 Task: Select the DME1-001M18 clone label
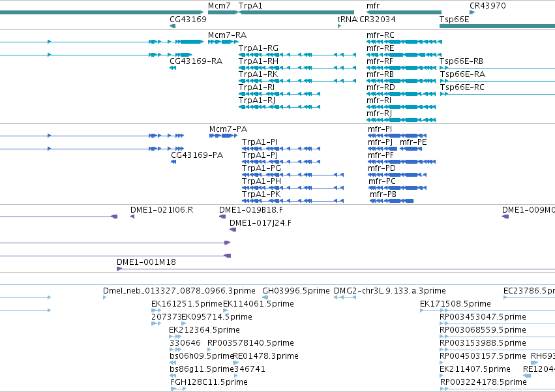click(x=146, y=262)
